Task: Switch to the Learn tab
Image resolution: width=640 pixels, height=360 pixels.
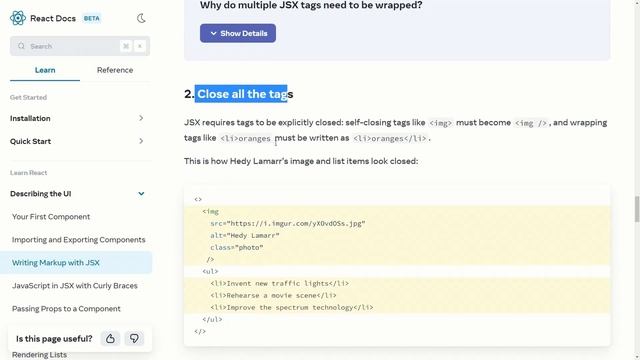Action: pyautogui.click(x=45, y=70)
